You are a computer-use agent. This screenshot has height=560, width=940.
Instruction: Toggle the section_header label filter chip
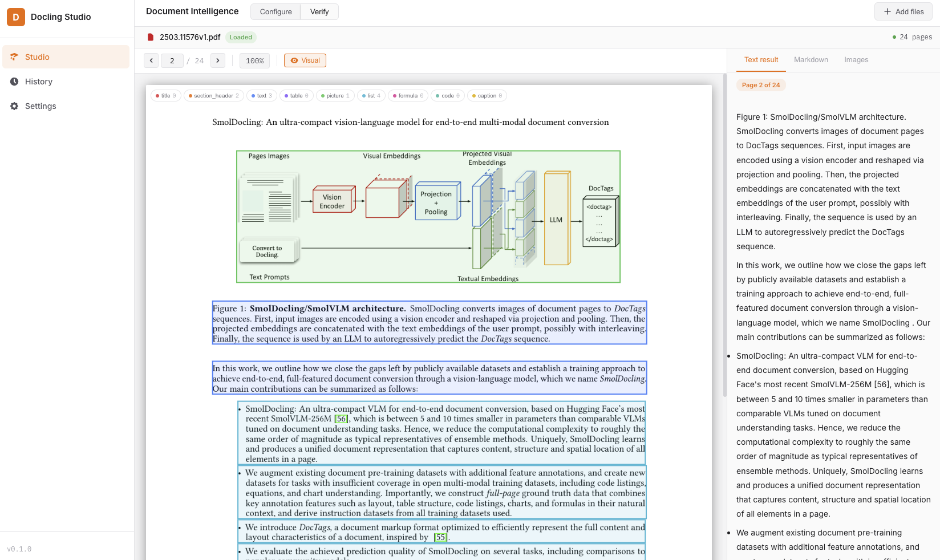[x=214, y=96]
